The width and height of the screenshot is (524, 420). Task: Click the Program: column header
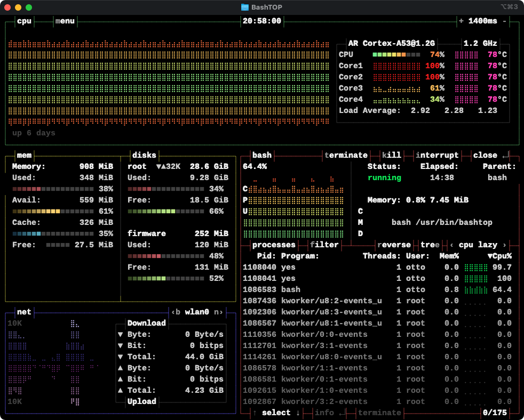[300, 256]
